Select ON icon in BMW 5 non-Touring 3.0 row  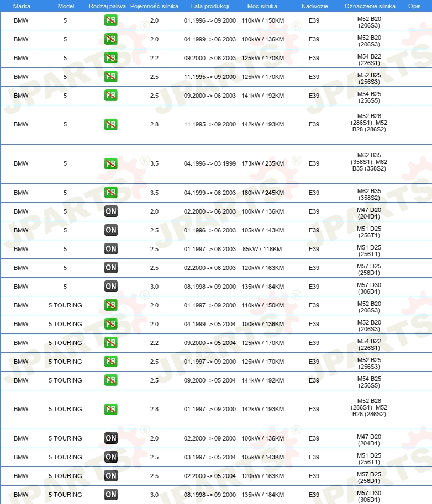(110, 287)
